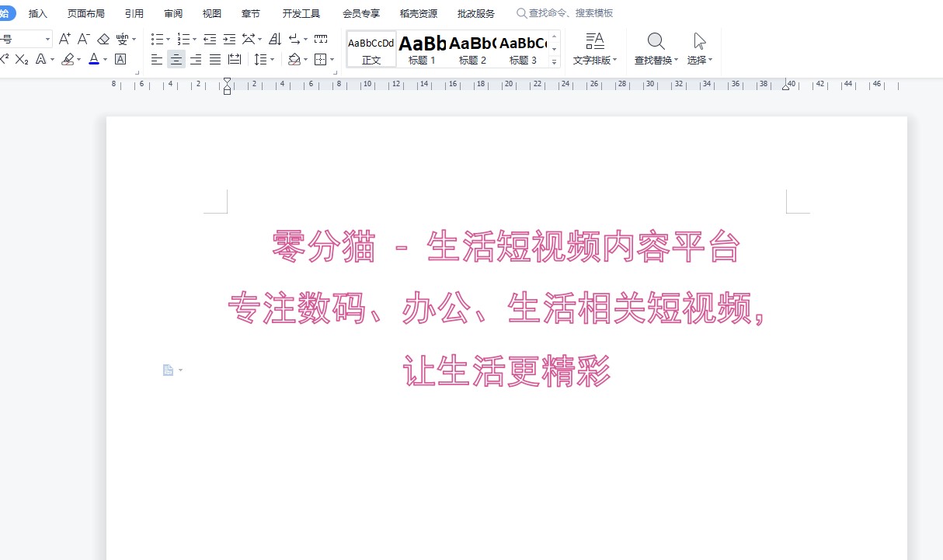Click the distributed alignment icon

tap(235, 59)
